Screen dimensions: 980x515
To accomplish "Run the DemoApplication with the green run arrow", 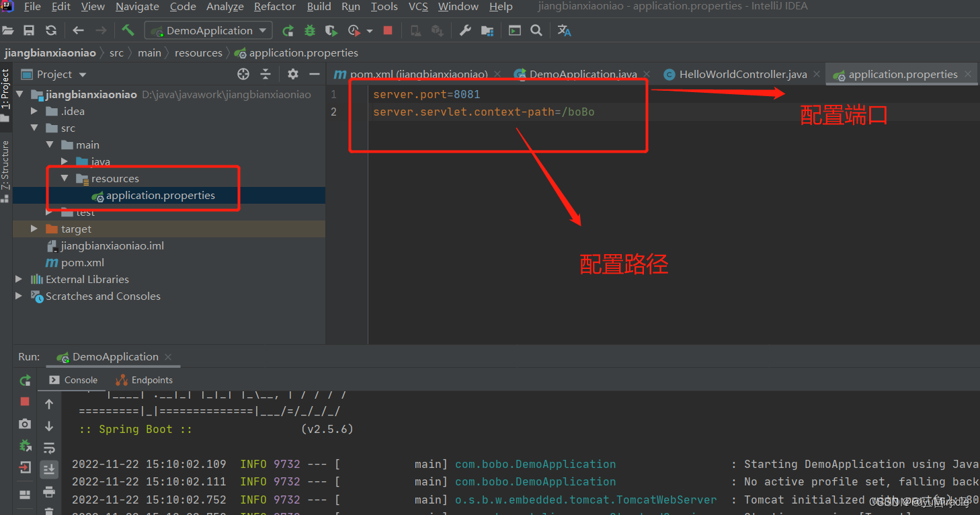I will click(x=288, y=30).
